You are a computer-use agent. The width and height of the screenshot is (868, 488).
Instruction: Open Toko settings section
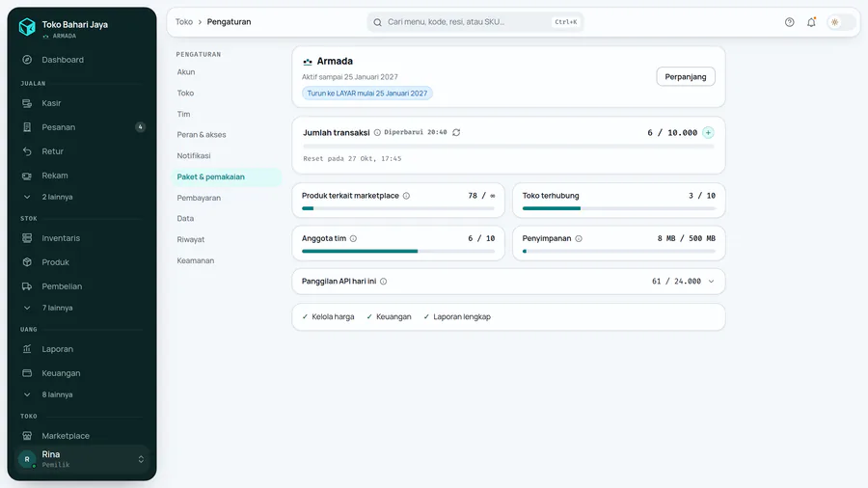[227, 93]
